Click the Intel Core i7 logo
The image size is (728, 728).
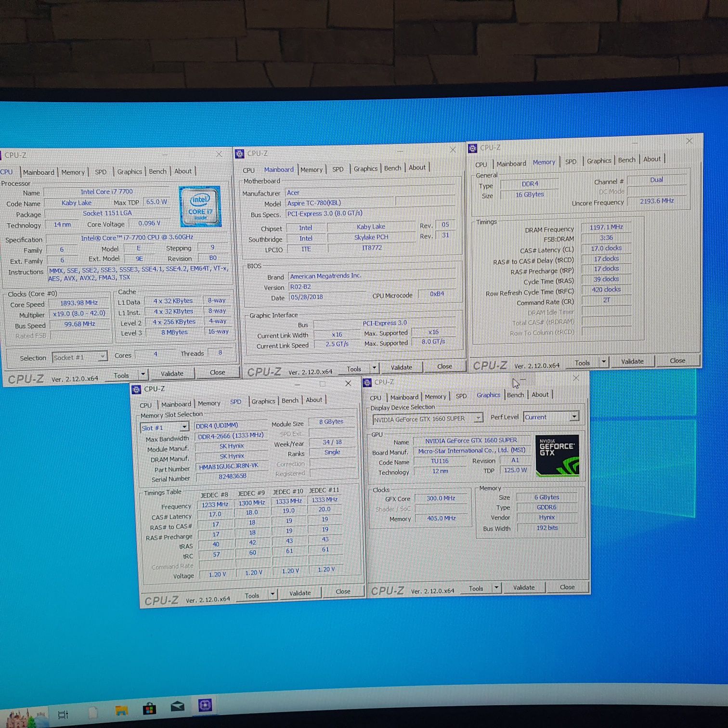click(200, 207)
